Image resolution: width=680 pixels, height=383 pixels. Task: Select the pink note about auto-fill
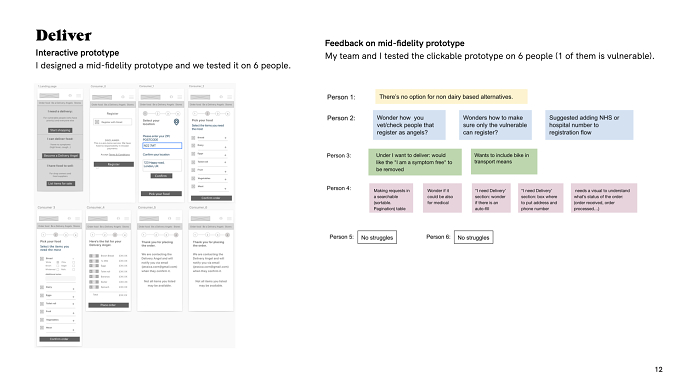(x=491, y=198)
